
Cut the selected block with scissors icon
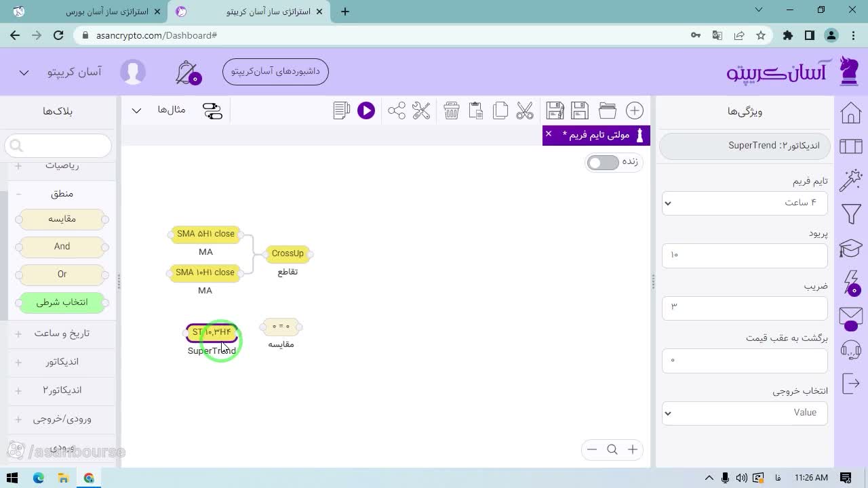[x=525, y=110]
